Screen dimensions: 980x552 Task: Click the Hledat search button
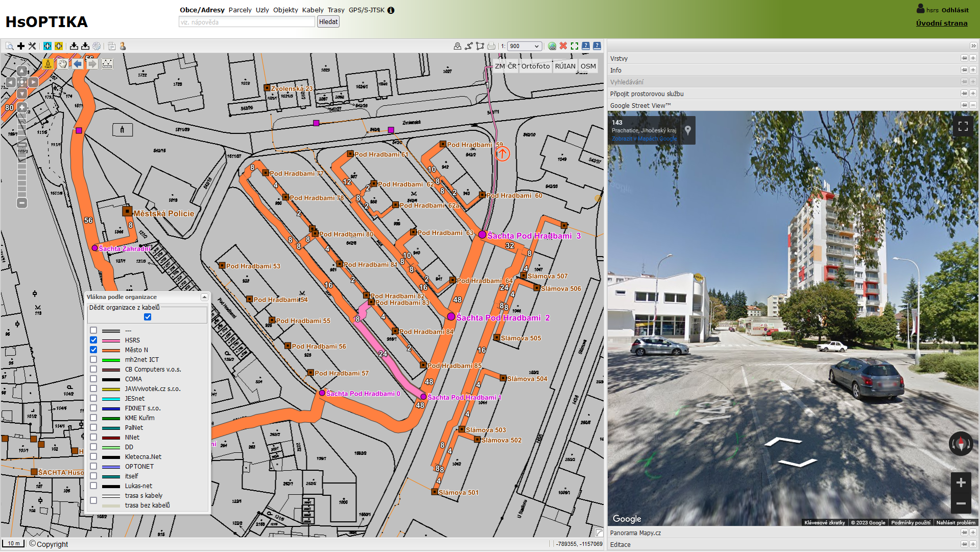328,21
